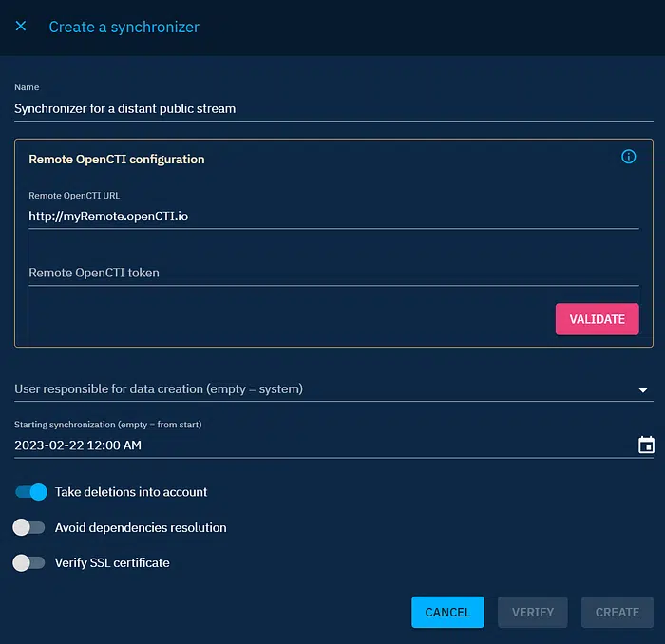Open the calendar date picker icon

tap(645, 445)
